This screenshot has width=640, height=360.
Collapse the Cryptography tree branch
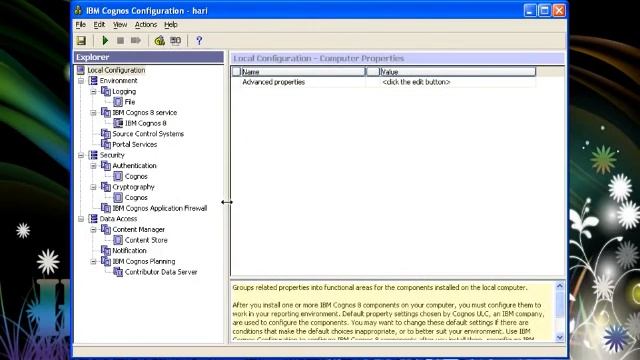click(x=93, y=187)
